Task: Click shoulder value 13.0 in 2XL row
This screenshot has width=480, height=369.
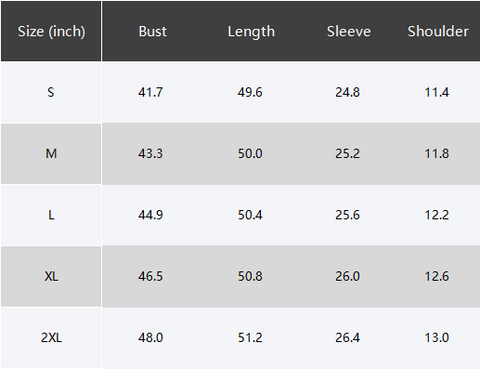Action: [437, 338]
